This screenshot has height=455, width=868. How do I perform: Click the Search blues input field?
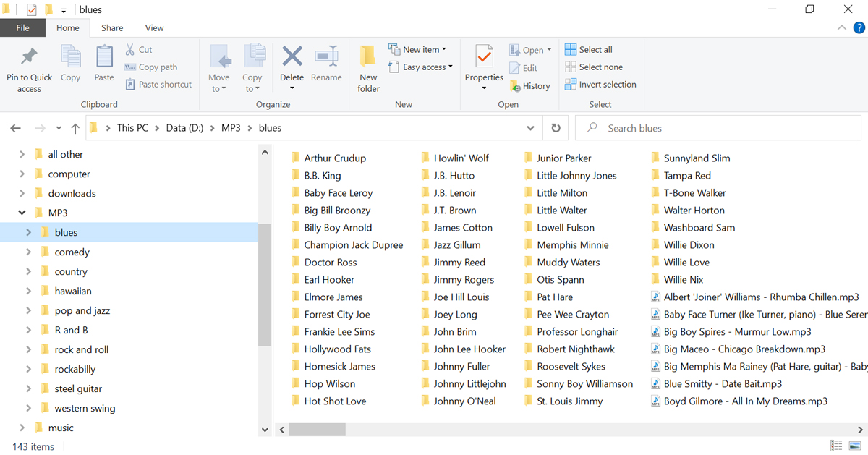click(718, 128)
